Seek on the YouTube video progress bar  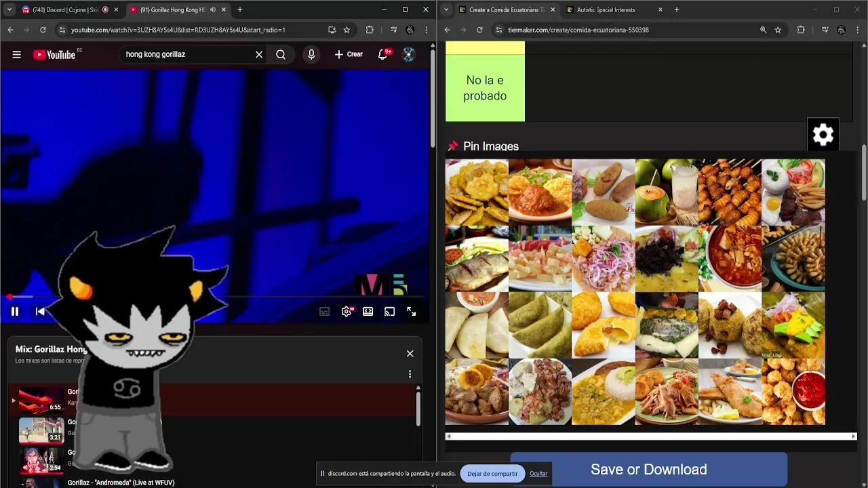[x=214, y=297]
